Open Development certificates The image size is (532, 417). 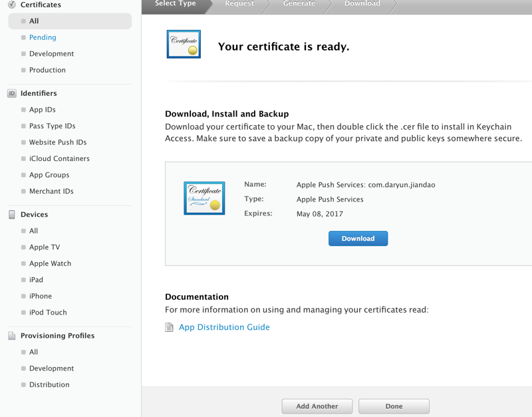(x=52, y=54)
